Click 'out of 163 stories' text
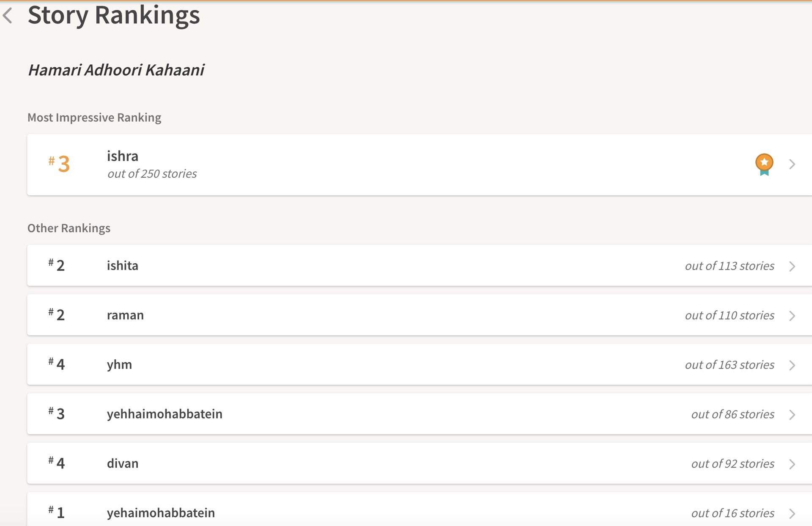812x526 pixels. 730,365
